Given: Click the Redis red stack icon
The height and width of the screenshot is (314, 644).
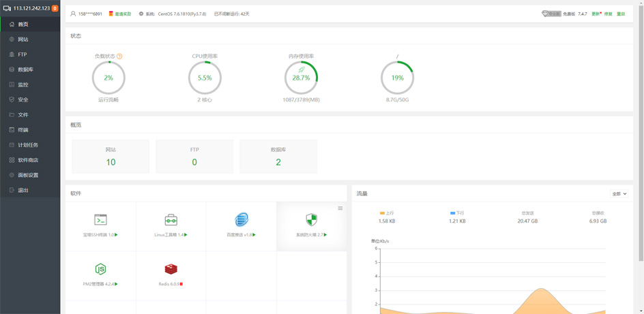Looking at the screenshot, I should 171,269.
